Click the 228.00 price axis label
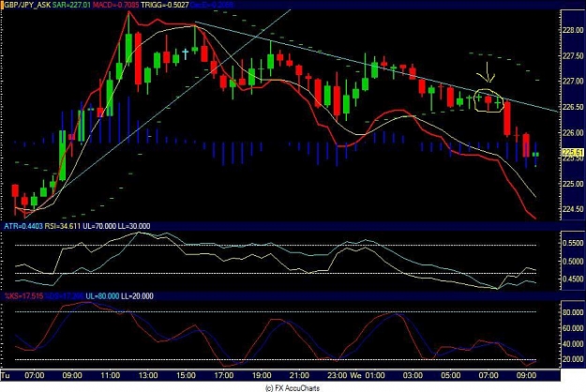The image size is (586, 392). pos(573,30)
